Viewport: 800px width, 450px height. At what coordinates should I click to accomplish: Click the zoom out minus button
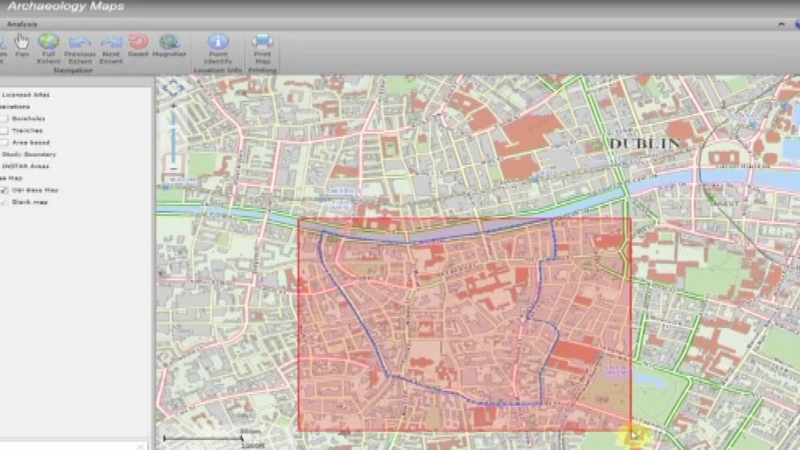[x=173, y=170]
